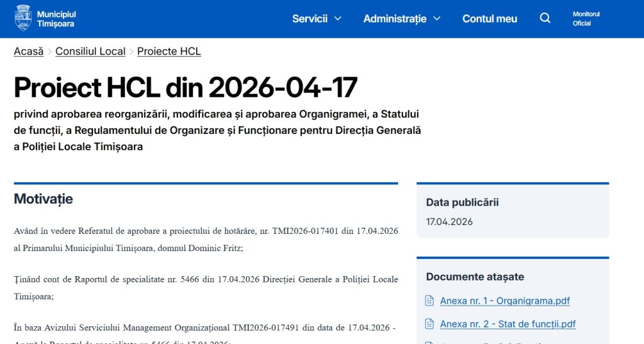Image resolution: width=644 pixels, height=344 pixels.
Task: Click the Municipiul Timișoara site name
Action: pyautogui.click(x=55, y=18)
